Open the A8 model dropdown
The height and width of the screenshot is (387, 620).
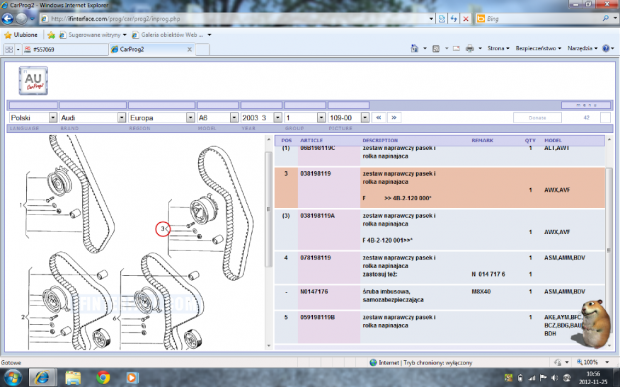click(x=218, y=118)
